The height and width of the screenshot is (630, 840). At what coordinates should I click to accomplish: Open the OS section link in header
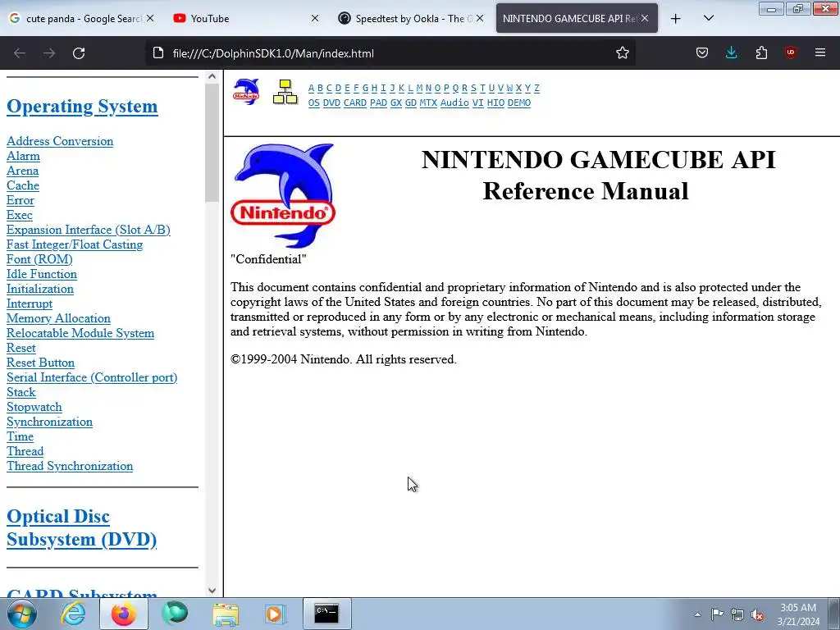point(314,103)
